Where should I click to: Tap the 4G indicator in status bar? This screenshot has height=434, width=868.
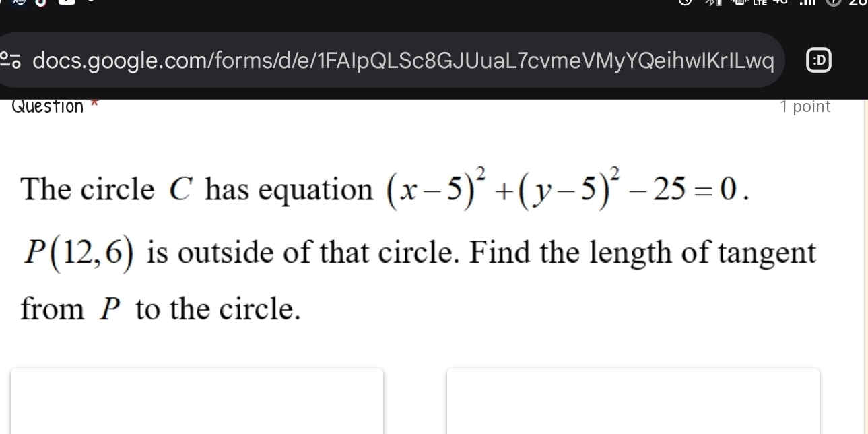(x=780, y=3)
